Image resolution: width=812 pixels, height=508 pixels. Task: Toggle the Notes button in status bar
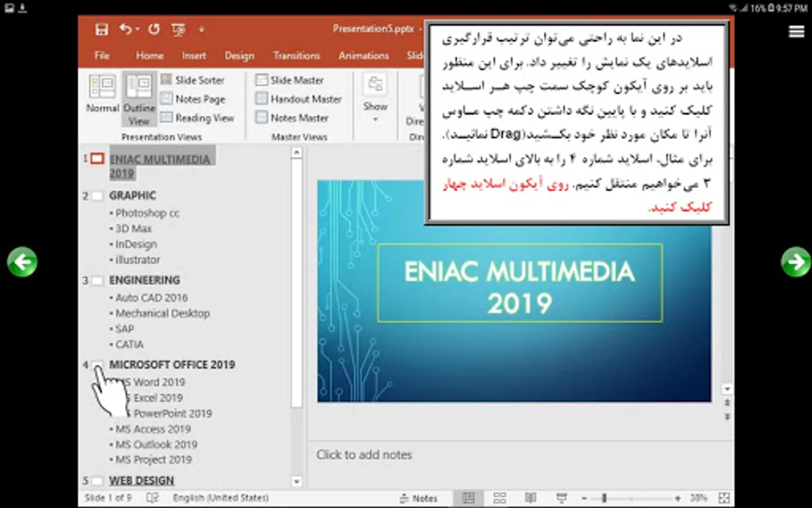[x=418, y=498]
